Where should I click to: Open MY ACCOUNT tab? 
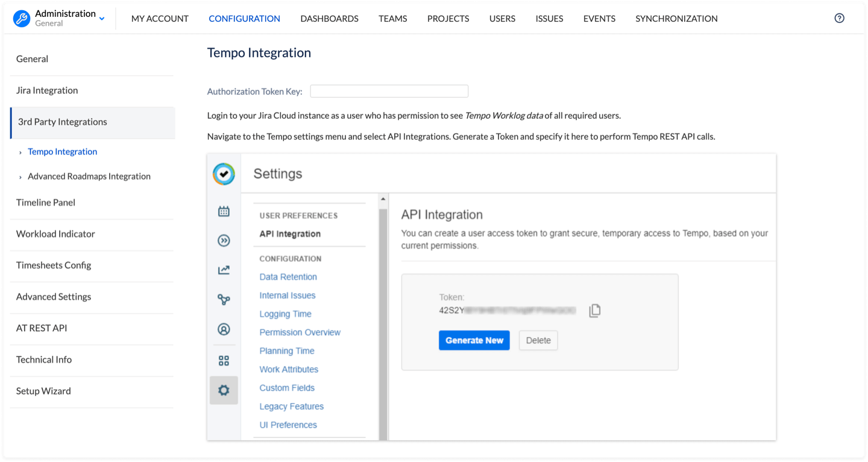160,19
